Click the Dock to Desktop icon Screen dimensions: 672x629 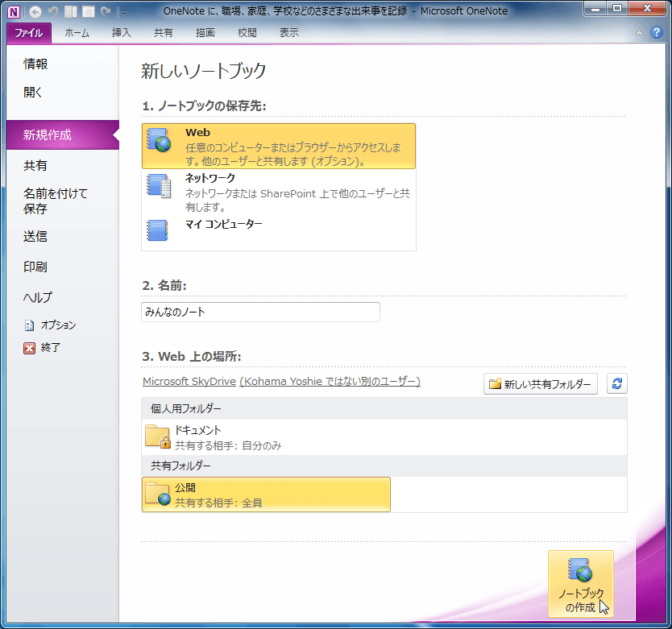tap(71, 11)
